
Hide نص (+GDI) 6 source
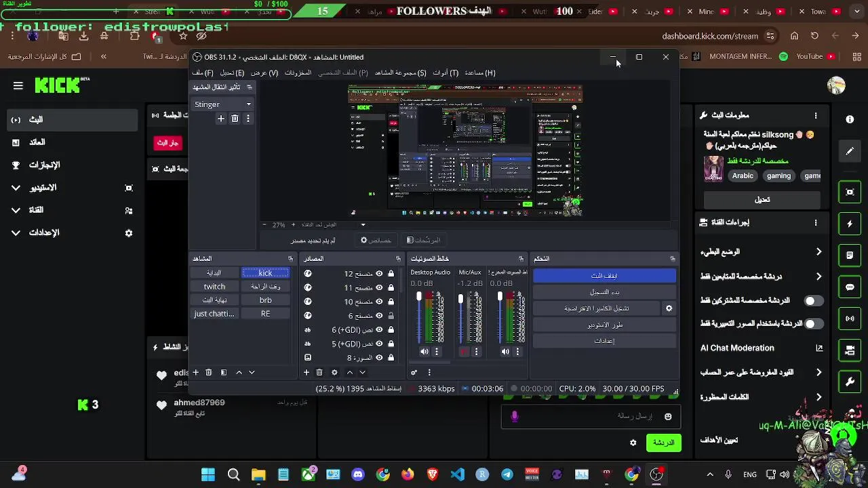coord(380,329)
